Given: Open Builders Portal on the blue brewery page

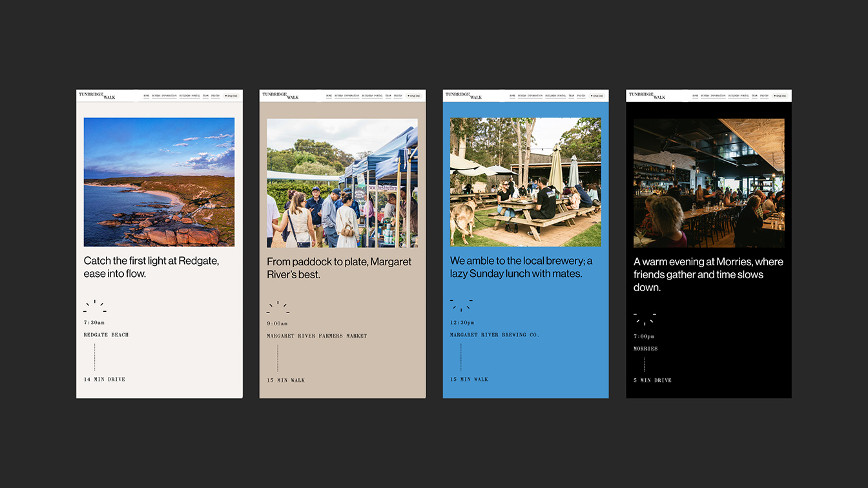Looking at the screenshot, I should pos(556,96).
